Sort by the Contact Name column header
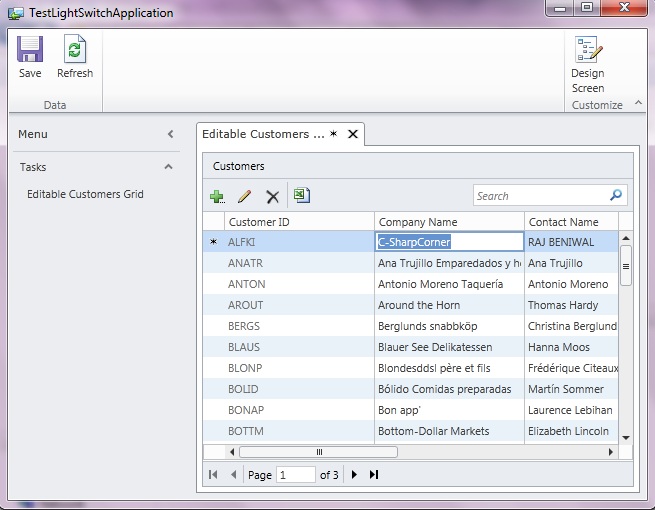The height and width of the screenshot is (510, 655). [x=571, y=222]
